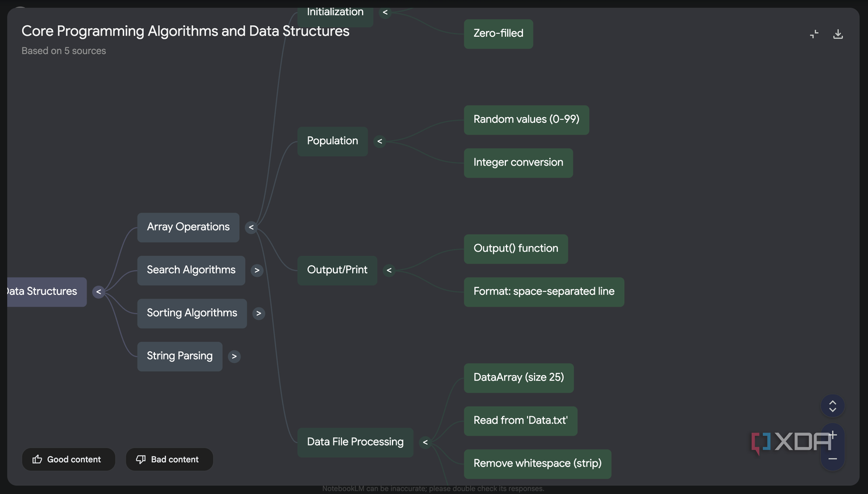Collapse the Population branch
The image size is (868, 494).
point(380,141)
